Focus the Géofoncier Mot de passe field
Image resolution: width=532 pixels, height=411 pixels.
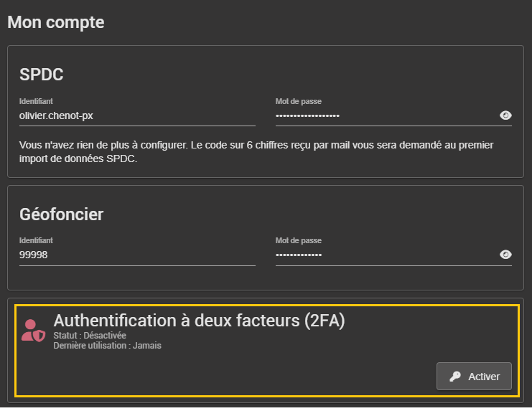click(384, 255)
